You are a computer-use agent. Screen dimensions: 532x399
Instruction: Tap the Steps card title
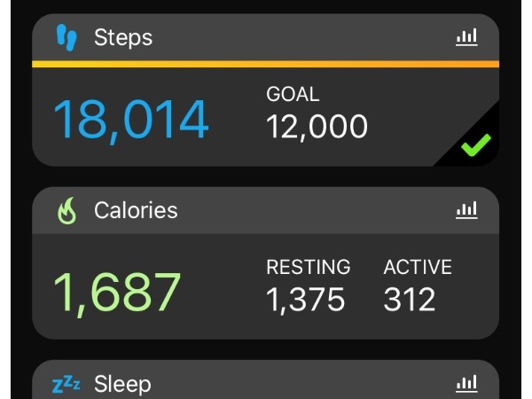(x=123, y=37)
